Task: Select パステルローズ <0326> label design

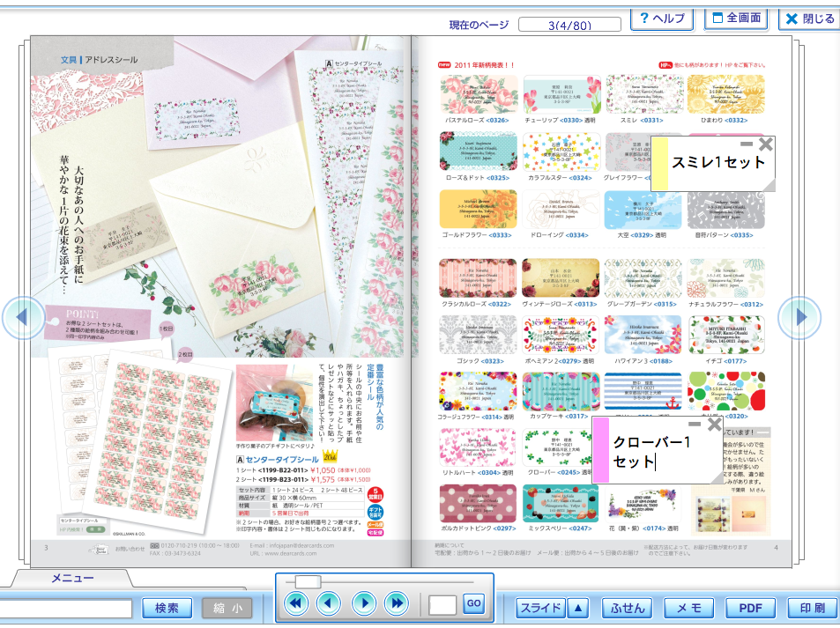Action: (479, 94)
